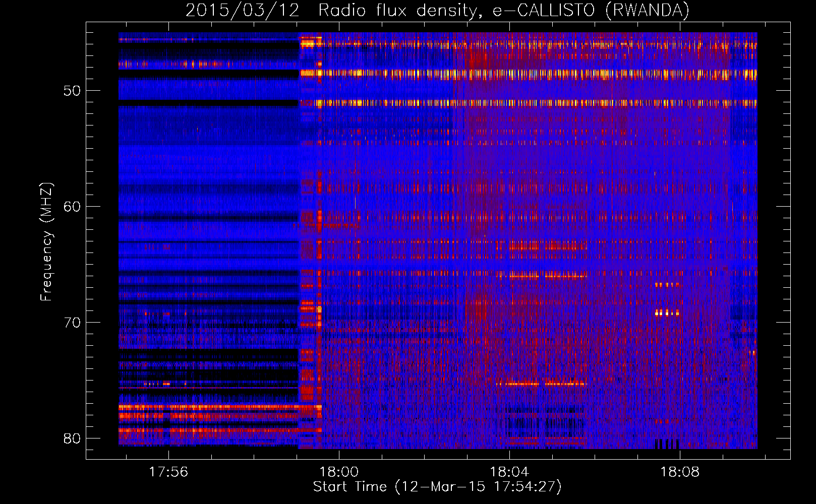Click the "60" frequency tick label
Screen dimensions: 816x504
[72, 207]
